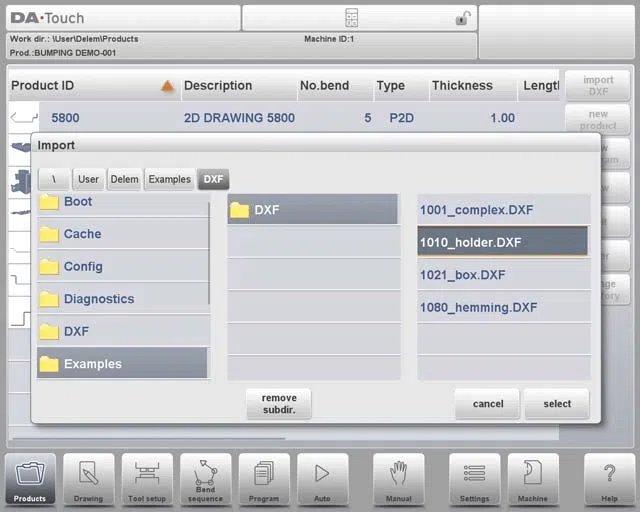The height and width of the screenshot is (512, 640).
Task: Select the active DXF breadcrumb
Action: [x=213, y=179]
